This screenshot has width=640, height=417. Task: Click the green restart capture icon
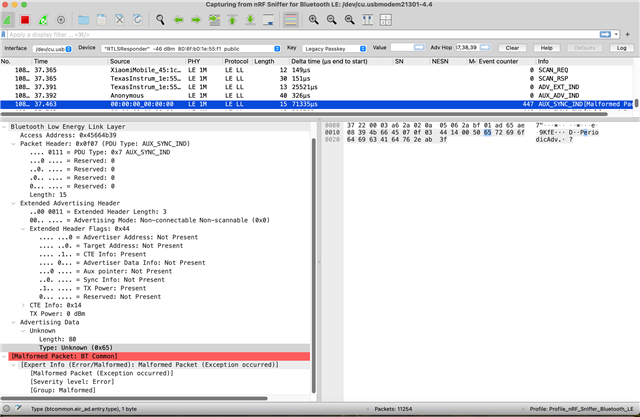click(43, 20)
